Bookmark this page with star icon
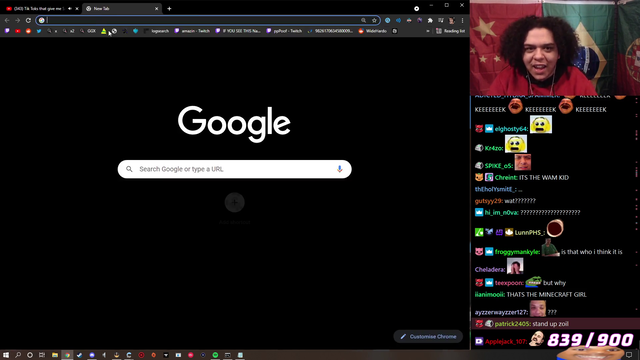 pos(374,20)
